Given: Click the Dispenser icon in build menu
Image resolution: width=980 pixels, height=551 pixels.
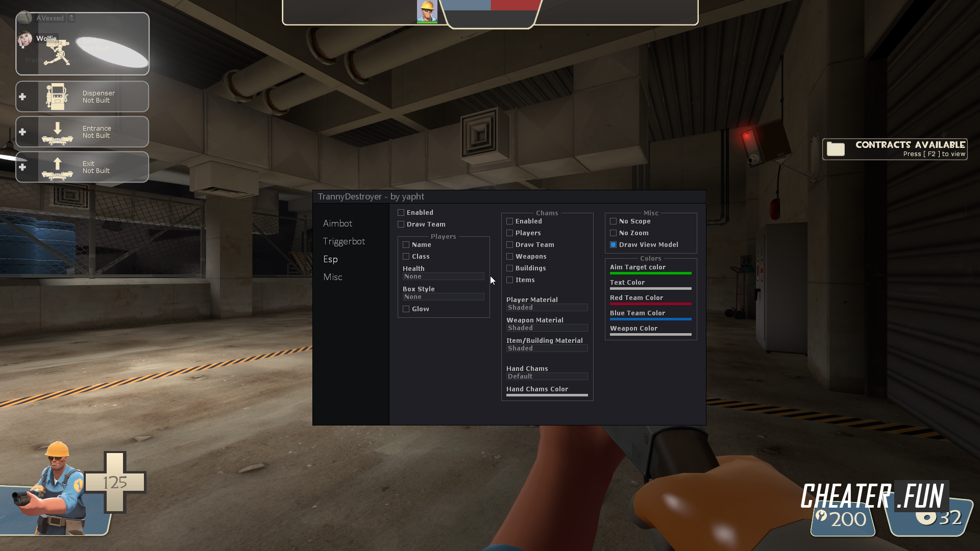Looking at the screenshot, I should [57, 96].
